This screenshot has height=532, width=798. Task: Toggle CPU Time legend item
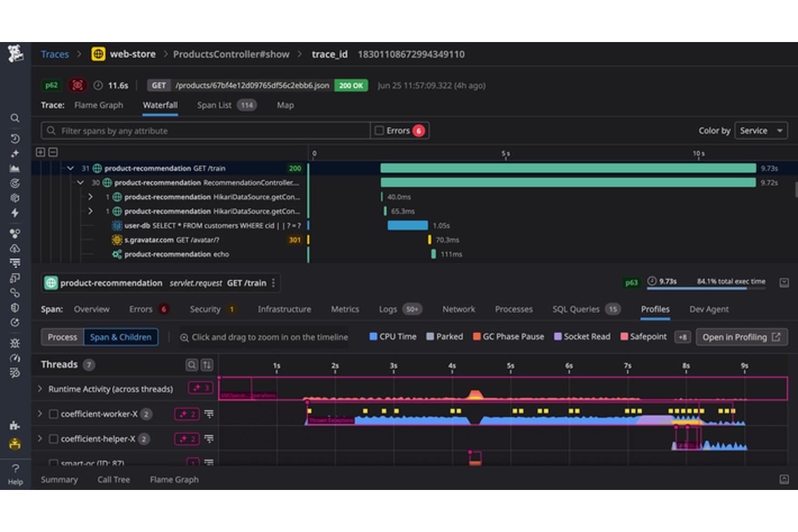click(393, 336)
